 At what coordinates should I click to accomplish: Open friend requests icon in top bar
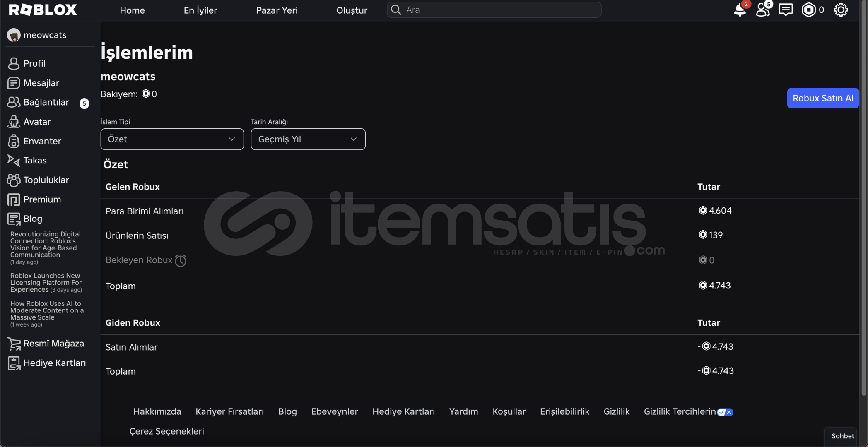point(763,10)
